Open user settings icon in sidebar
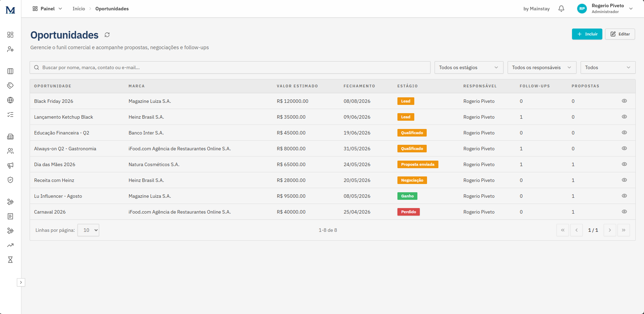Image resolution: width=644 pixels, height=314 pixels. (x=10, y=49)
